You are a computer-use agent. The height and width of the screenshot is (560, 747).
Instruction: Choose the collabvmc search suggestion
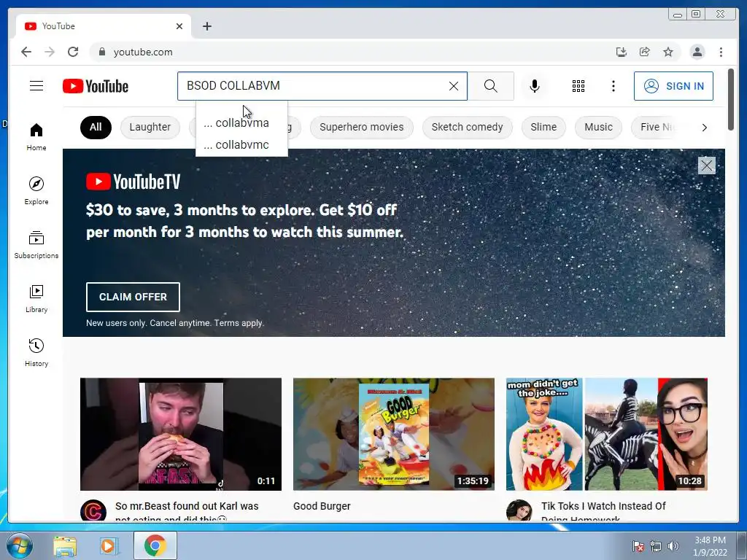241,145
